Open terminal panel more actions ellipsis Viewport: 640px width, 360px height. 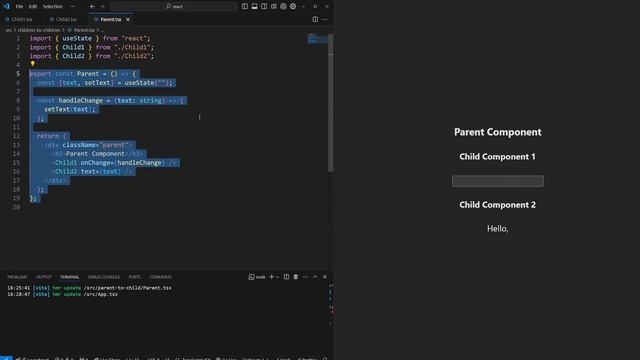click(x=305, y=277)
